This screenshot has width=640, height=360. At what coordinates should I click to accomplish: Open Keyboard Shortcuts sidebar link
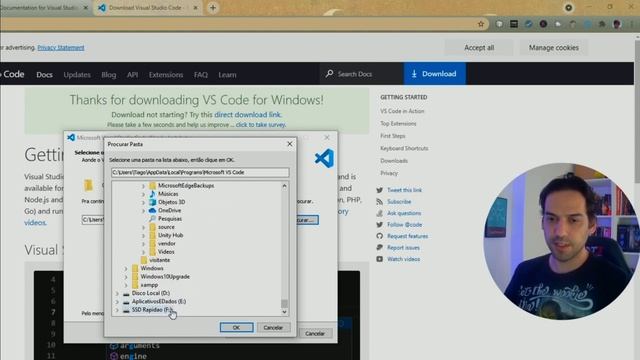[x=404, y=148]
